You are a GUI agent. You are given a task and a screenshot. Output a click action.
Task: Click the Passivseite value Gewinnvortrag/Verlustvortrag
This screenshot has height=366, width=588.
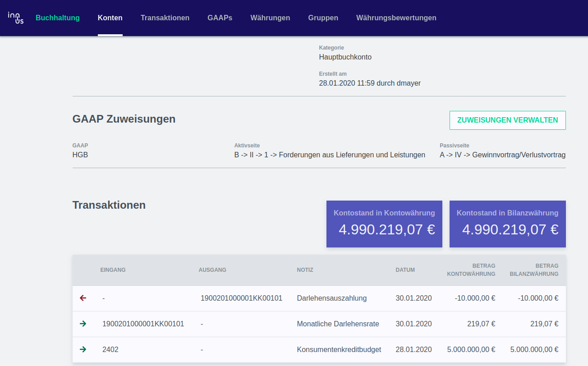(x=503, y=155)
